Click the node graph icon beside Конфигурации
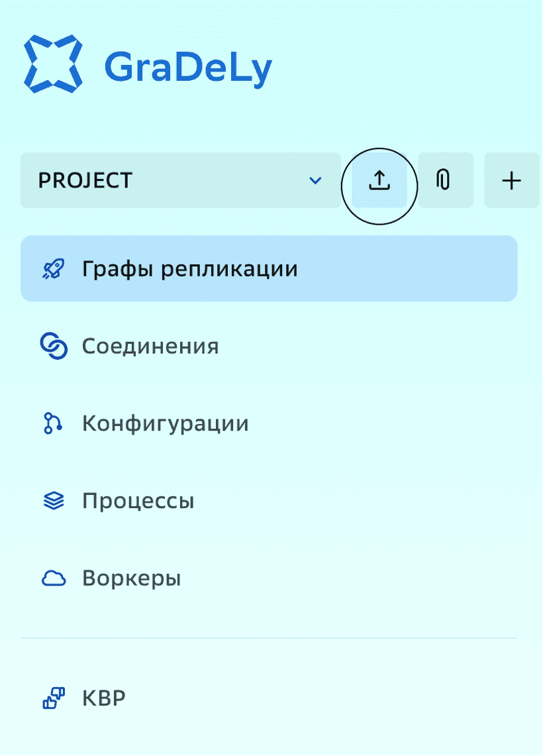This screenshot has width=543, height=756. [53, 423]
